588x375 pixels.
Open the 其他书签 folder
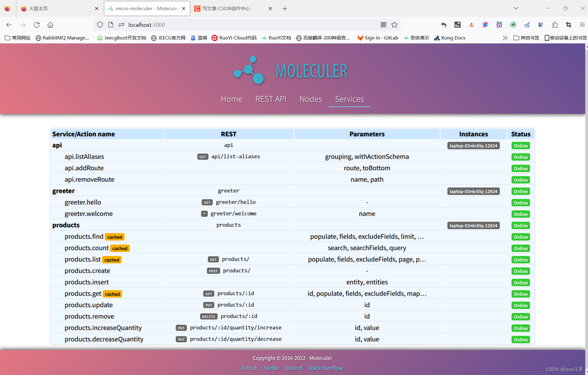pyautogui.click(x=526, y=38)
